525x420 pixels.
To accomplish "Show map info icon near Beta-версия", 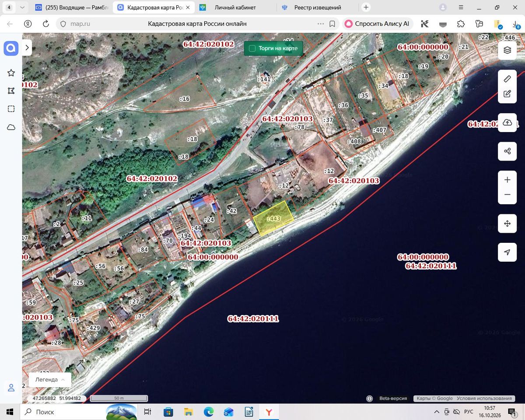I will coord(370,399).
